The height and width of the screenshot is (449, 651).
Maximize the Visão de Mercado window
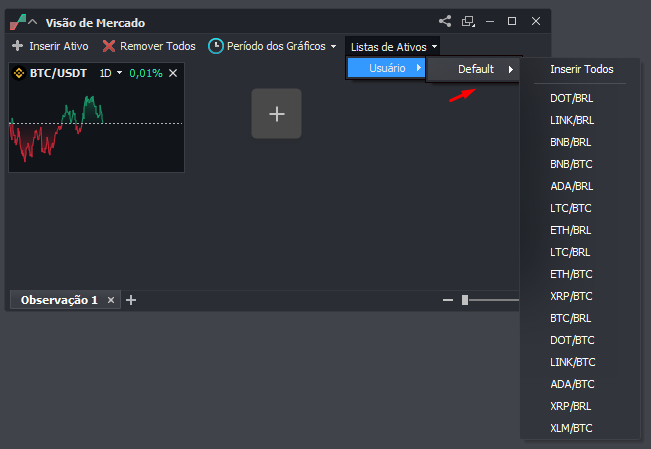click(x=512, y=21)
